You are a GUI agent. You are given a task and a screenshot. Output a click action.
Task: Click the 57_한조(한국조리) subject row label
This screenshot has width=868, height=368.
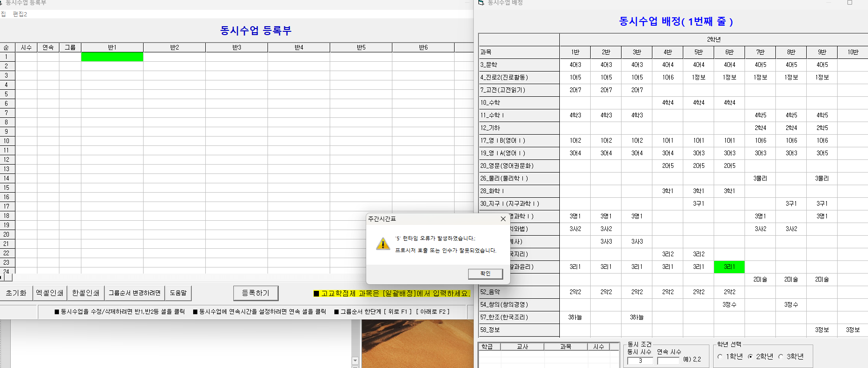pyautogui.click(x=519, y=317)
